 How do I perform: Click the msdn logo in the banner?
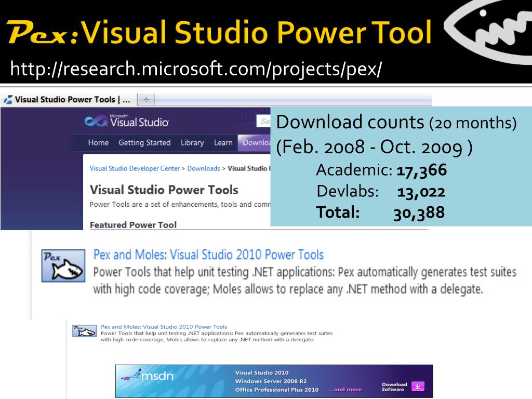click(x=148, y=375)
